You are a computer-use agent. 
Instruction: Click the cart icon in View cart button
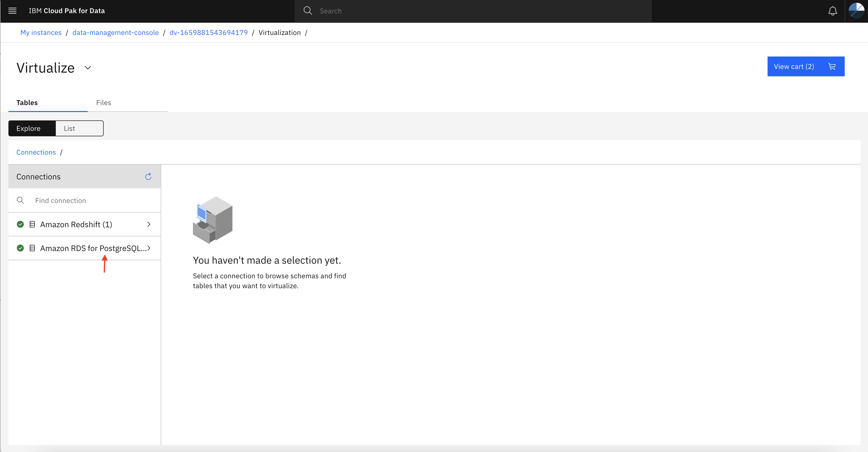[832, 66]
